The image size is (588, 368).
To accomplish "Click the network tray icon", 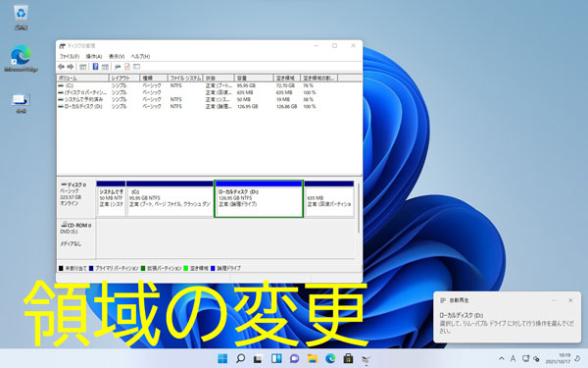I will 526,359.
